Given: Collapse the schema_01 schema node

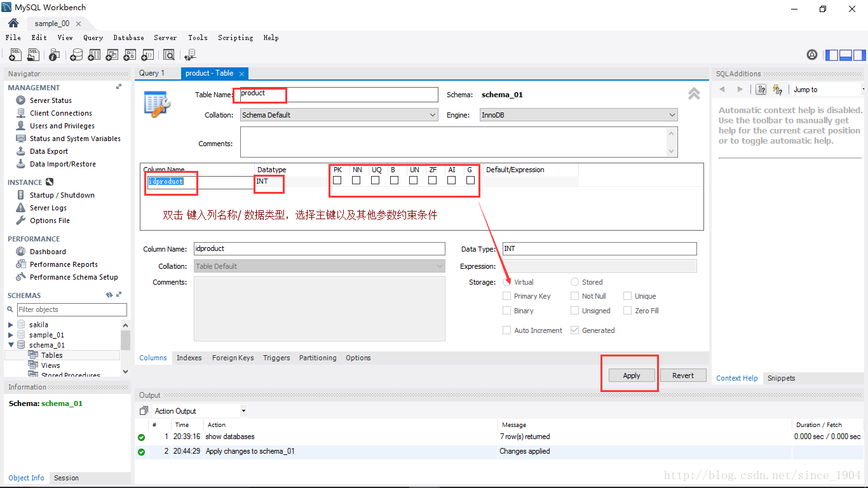Looking at the screenshot, I should 10,345.
